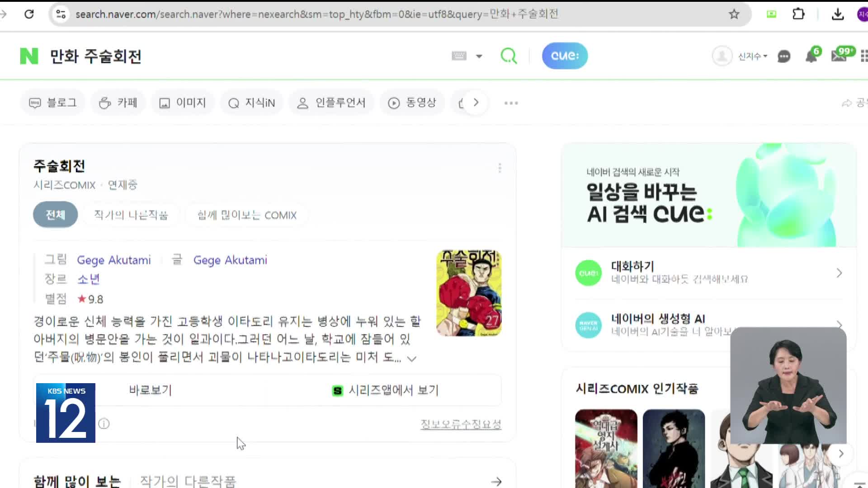Screen dimensions: 868x488
Task: Expand the keyboard input dropdown arrow
Action: [479, 56]
